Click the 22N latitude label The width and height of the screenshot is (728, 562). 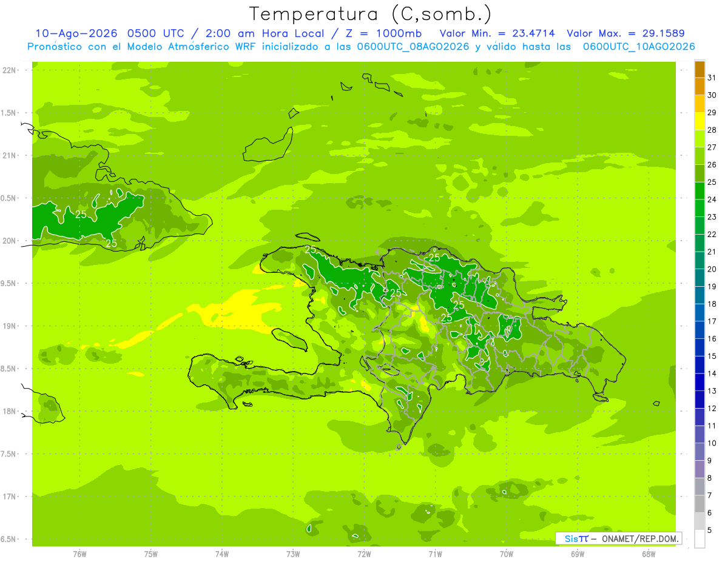10,70
